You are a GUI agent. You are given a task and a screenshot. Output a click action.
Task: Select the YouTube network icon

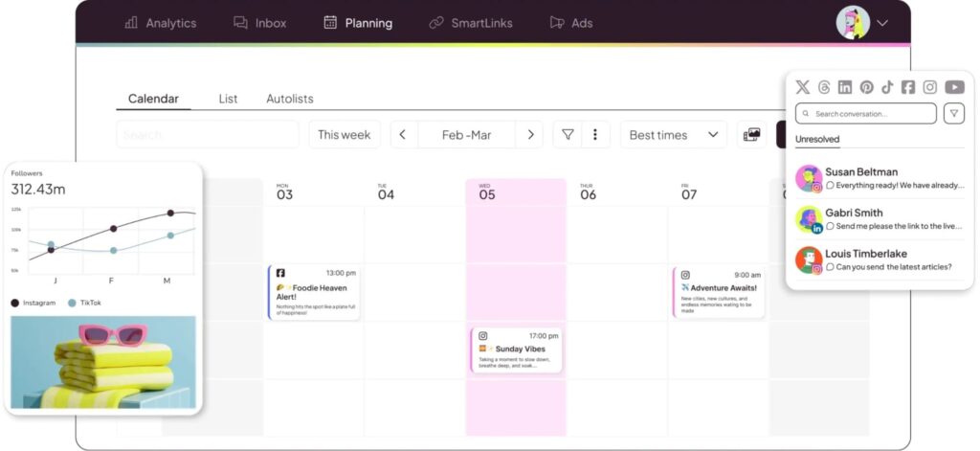pyautogui.click(x=954, y=87)
